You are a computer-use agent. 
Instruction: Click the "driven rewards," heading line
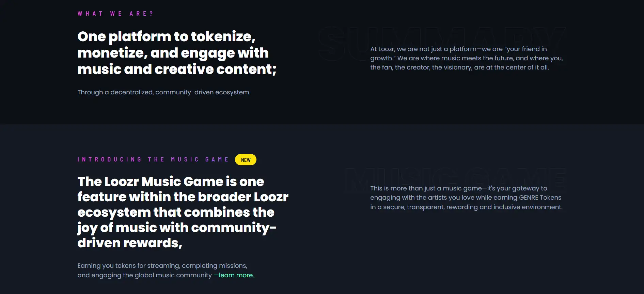pyautogui.click(x=130, y=243)
